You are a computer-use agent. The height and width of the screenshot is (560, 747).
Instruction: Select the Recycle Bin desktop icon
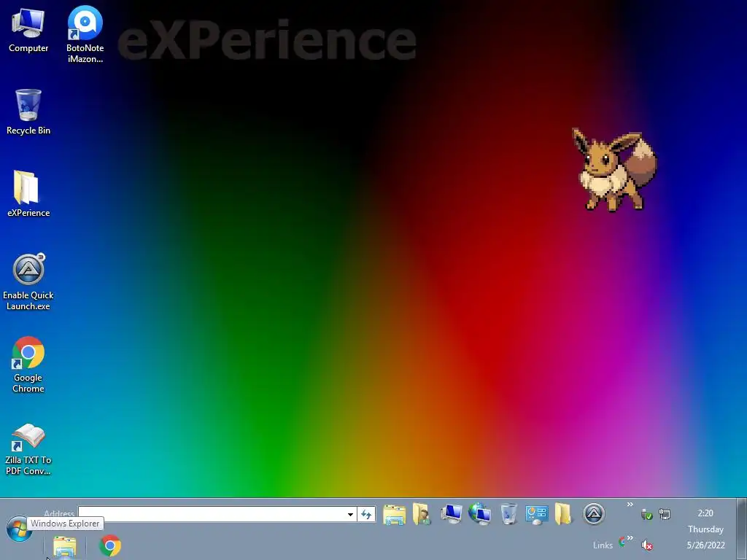[x=28, y=112]
